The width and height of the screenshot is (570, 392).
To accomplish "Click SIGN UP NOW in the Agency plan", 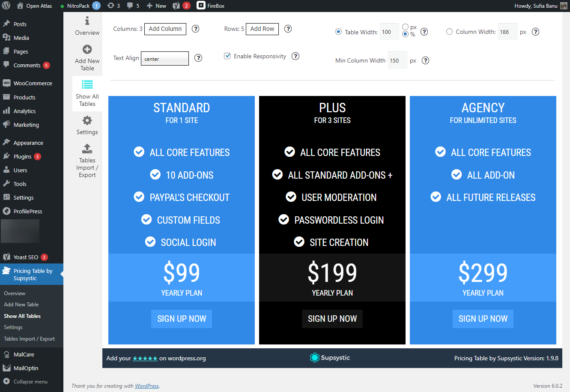I will coord(483,319).
